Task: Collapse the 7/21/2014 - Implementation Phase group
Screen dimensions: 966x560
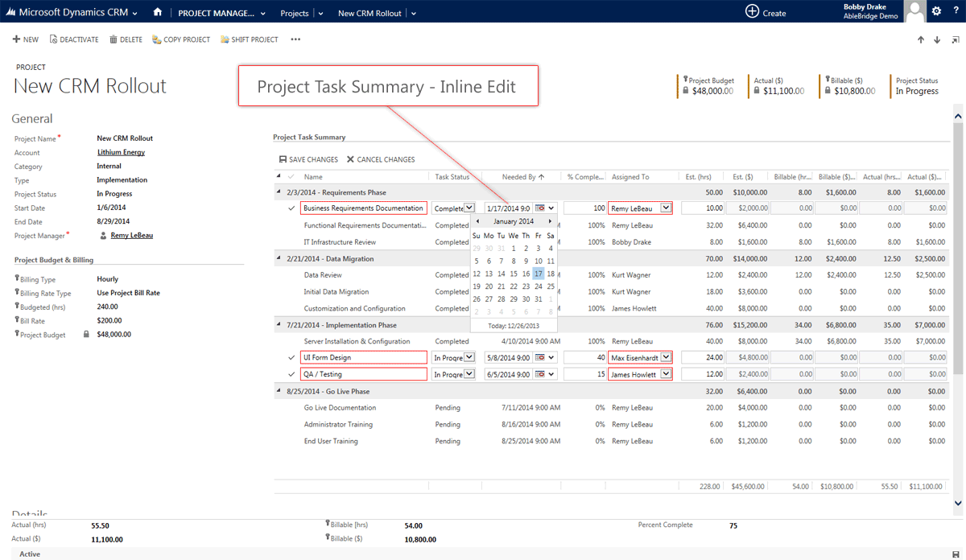Action: (279, 325)
